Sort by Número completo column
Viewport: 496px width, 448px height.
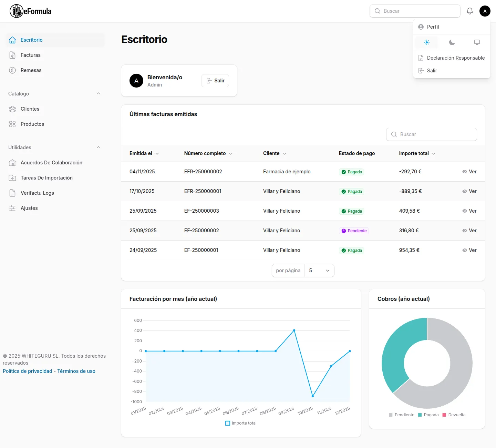208,153
